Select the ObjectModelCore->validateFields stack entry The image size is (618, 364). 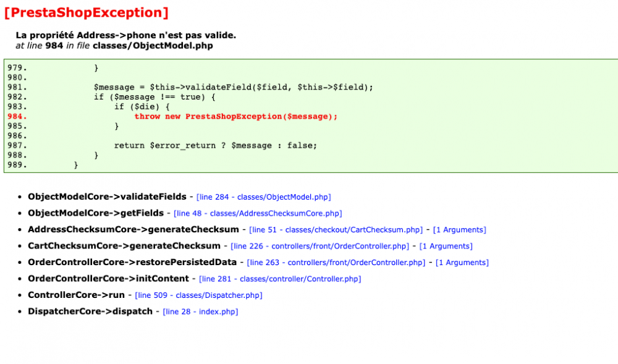tap(107, 197)
